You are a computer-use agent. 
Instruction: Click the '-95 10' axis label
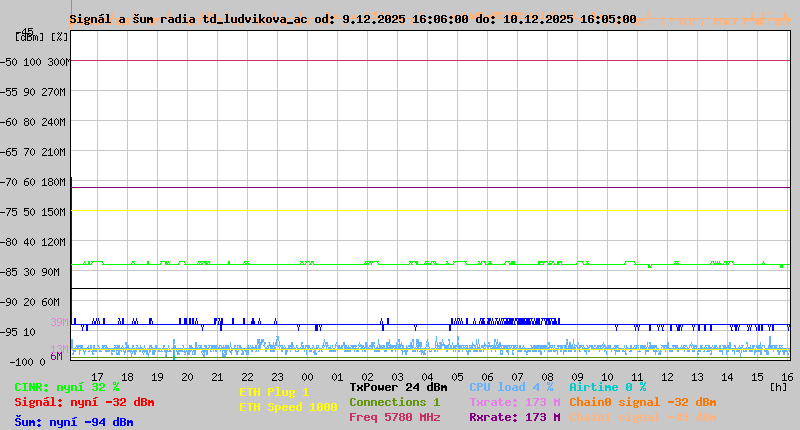tap(18, 332)
